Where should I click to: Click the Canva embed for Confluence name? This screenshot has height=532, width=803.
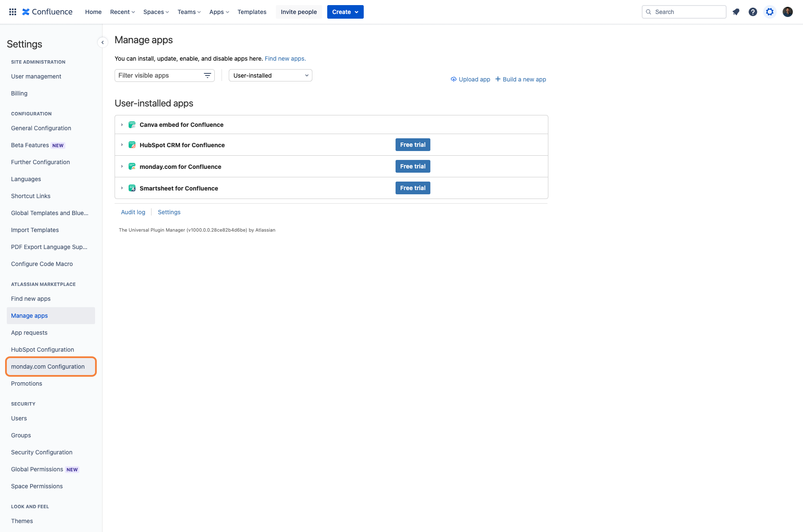coord(182,125)
